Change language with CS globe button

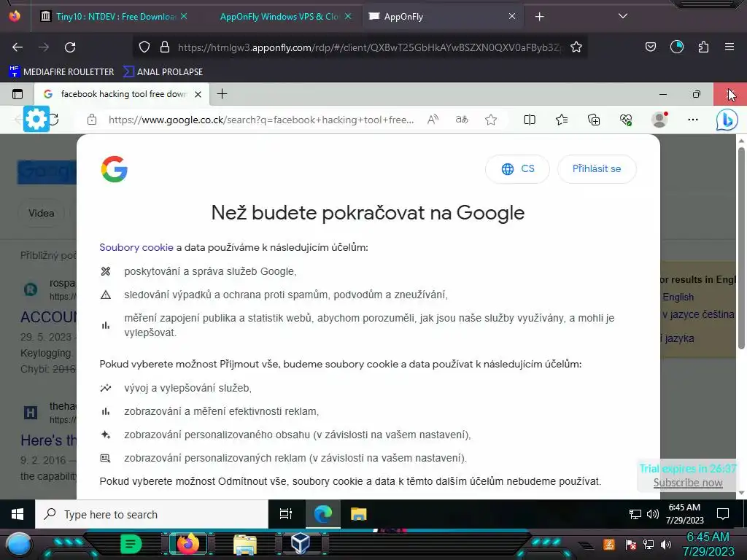click(x=517, y=169)
